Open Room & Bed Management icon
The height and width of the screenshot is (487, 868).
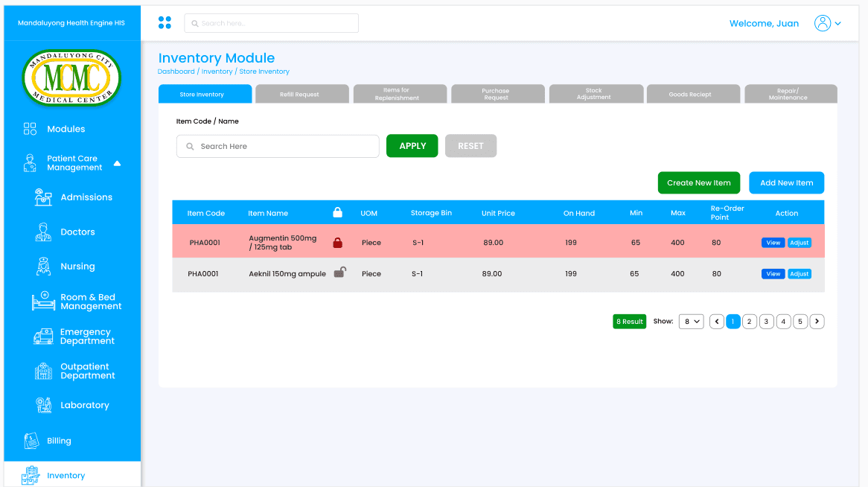coord(43,302)
